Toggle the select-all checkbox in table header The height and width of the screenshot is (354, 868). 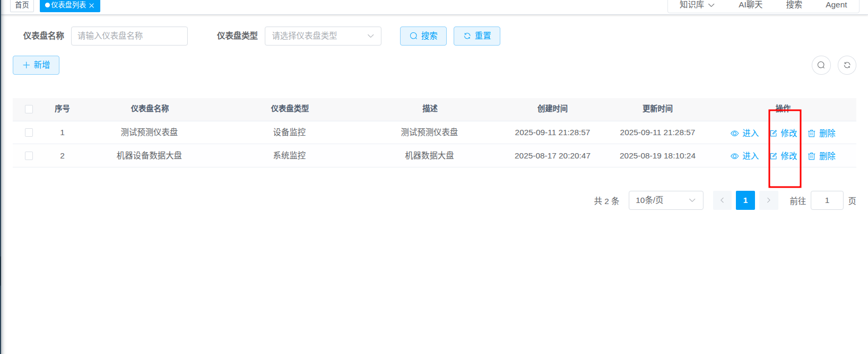pyautogui.click(x=29, y=109)
